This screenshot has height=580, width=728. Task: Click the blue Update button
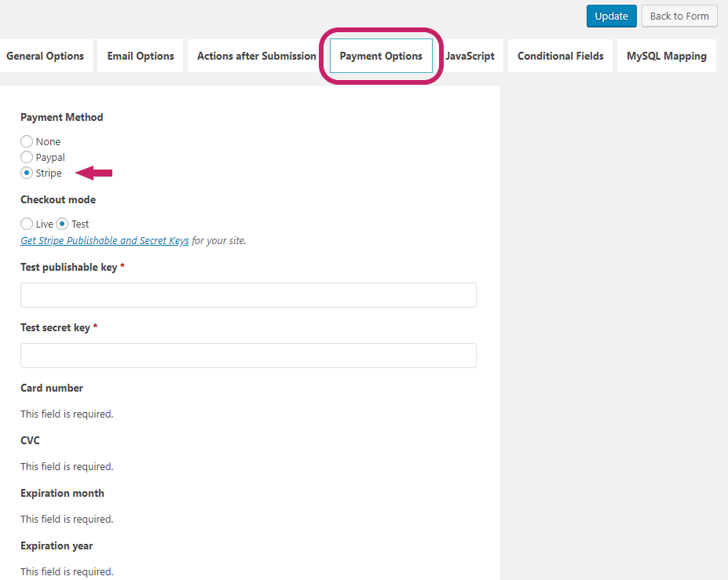[611, 16]
